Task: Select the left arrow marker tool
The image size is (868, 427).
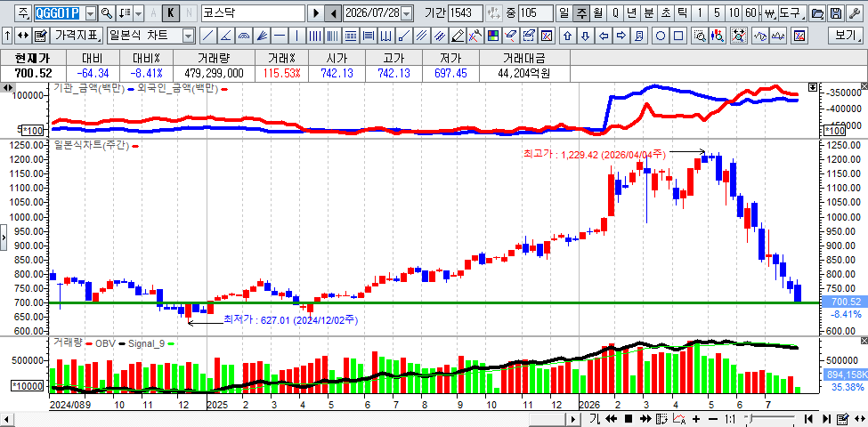Action: click(604, 36)
